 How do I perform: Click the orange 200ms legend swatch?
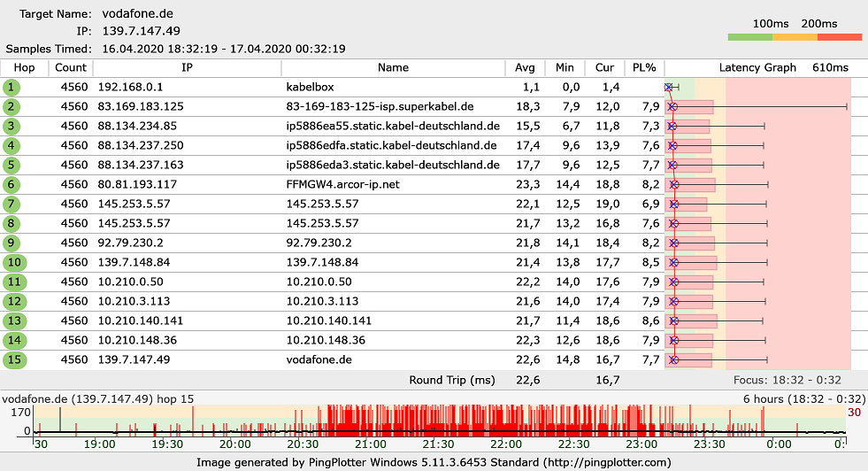(x=795, y=37)
